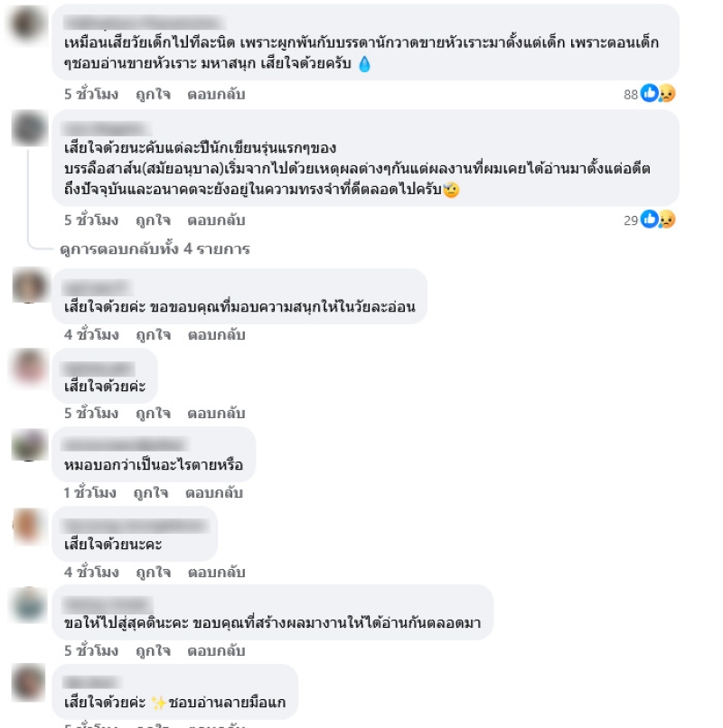Reply to the comment about บรรลือสาส์น writers
This screenshot has width=723, height=728.
216,220
